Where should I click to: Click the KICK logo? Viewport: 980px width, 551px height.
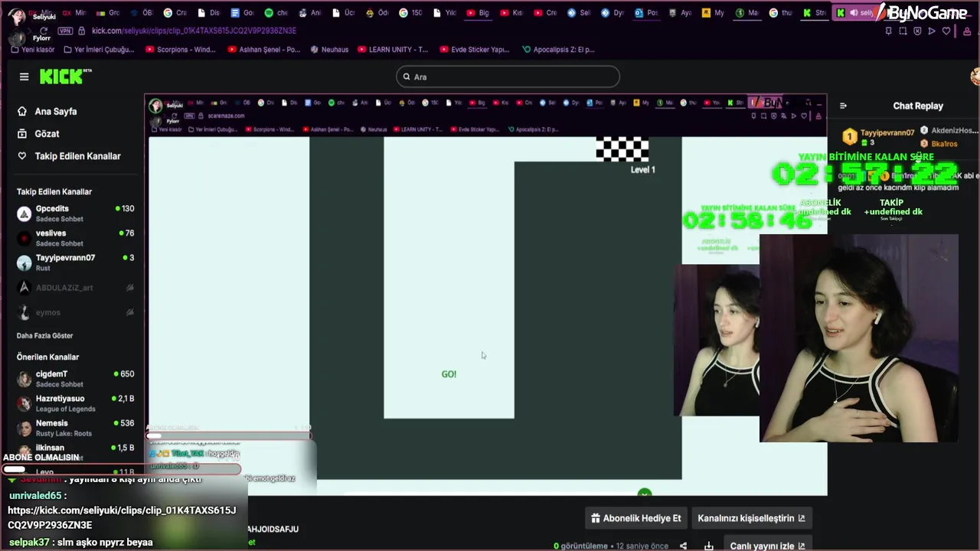coord(66,76)
